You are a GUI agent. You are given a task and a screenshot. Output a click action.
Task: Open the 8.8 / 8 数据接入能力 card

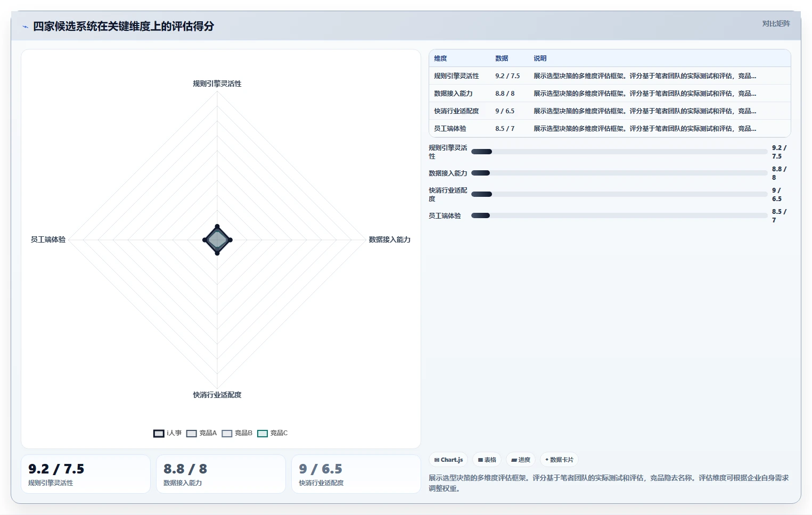(221, 474)
